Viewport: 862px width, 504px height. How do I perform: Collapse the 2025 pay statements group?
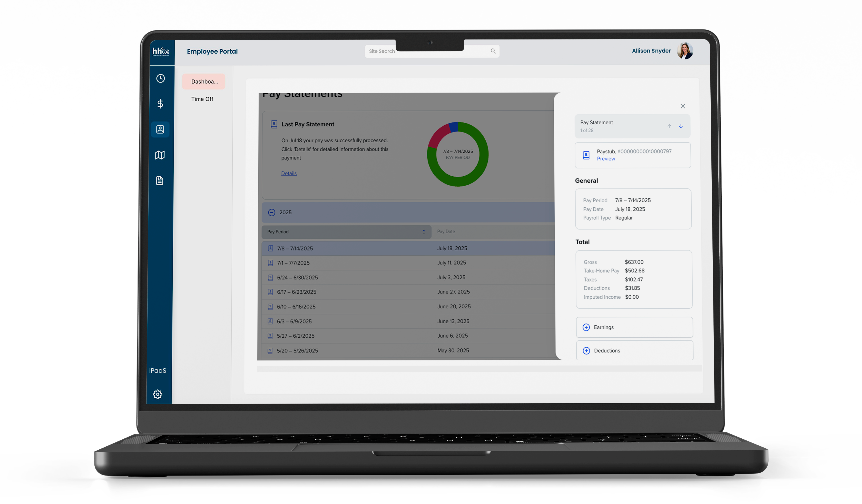[x=272, y=212]
